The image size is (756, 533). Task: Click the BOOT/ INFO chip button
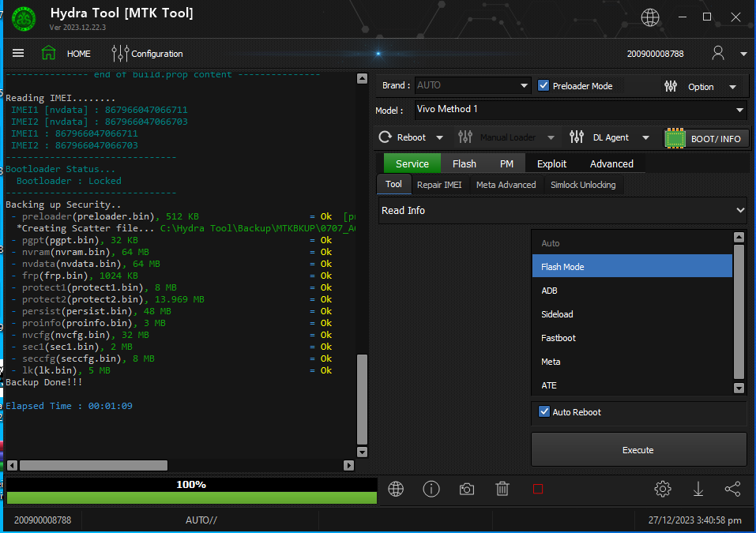(x=706, y=139)
